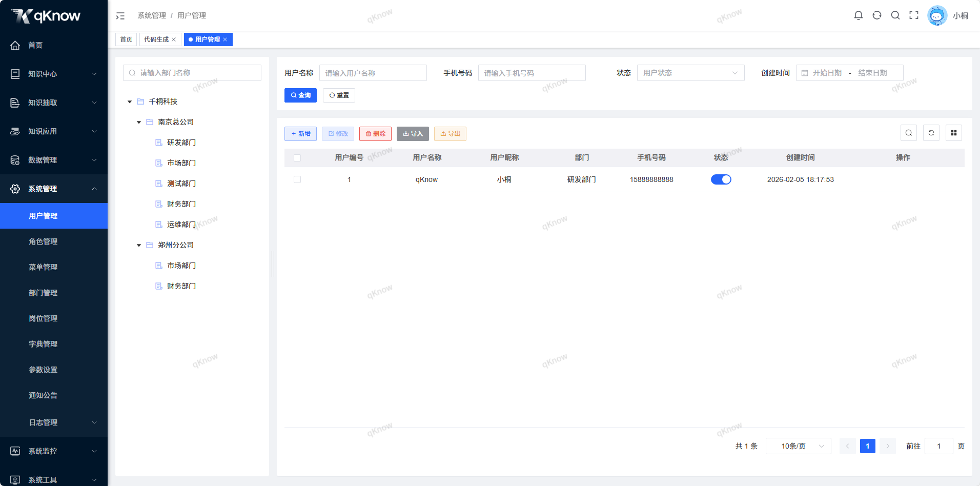Focus the 请输入部门名称 search field

pos(192,73)
